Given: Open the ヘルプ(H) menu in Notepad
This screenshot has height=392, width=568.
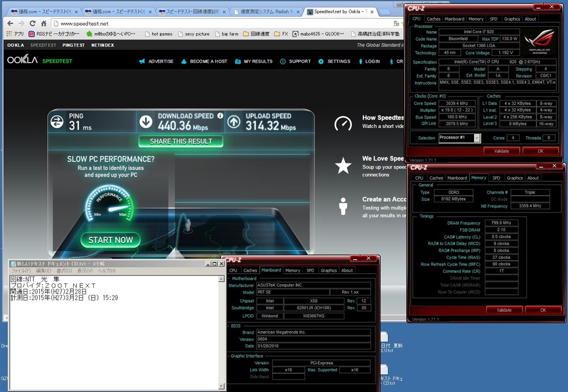Looking at the screenshot, I should point(107,271).
